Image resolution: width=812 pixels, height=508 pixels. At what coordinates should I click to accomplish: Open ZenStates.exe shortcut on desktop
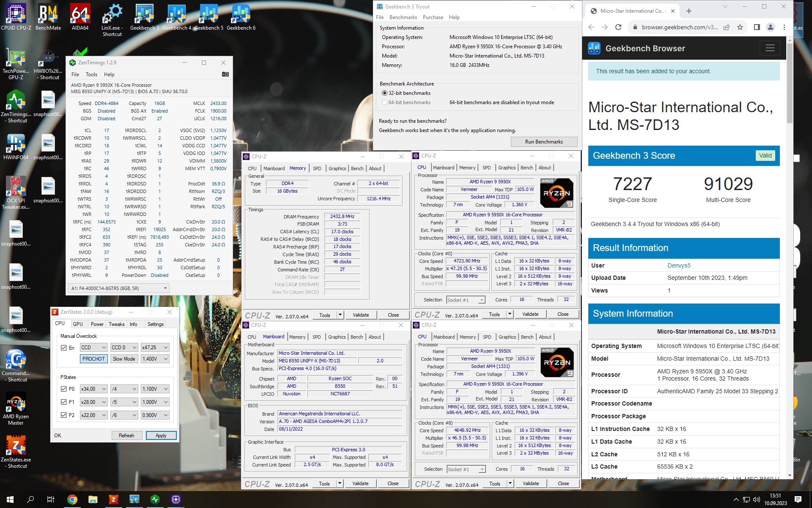coord(16,452)
